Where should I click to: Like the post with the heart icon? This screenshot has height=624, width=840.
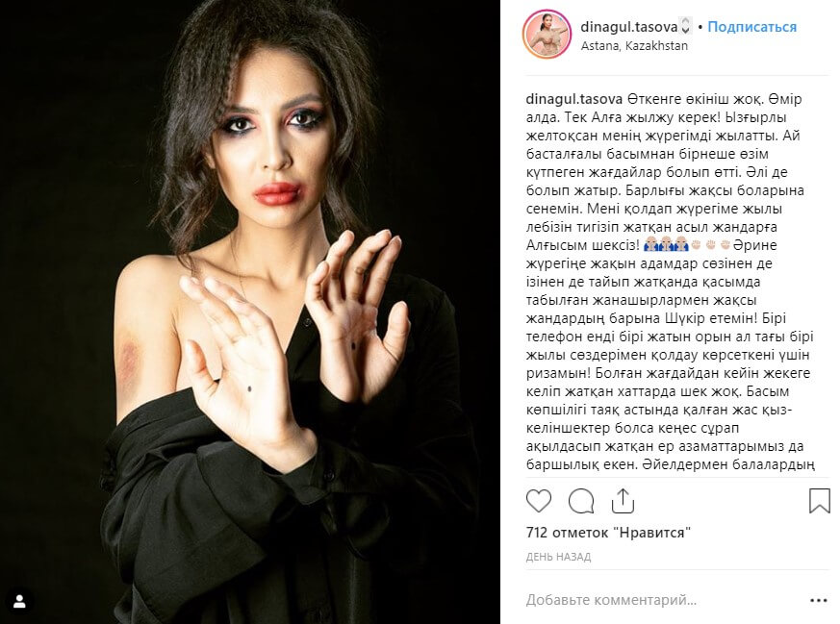(539, 501)
